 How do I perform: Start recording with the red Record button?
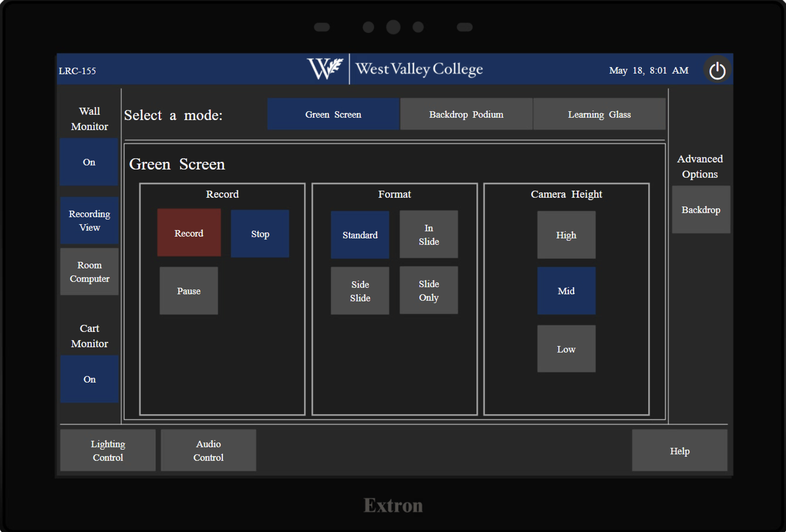pyautogui.click(x=189, y=233)
